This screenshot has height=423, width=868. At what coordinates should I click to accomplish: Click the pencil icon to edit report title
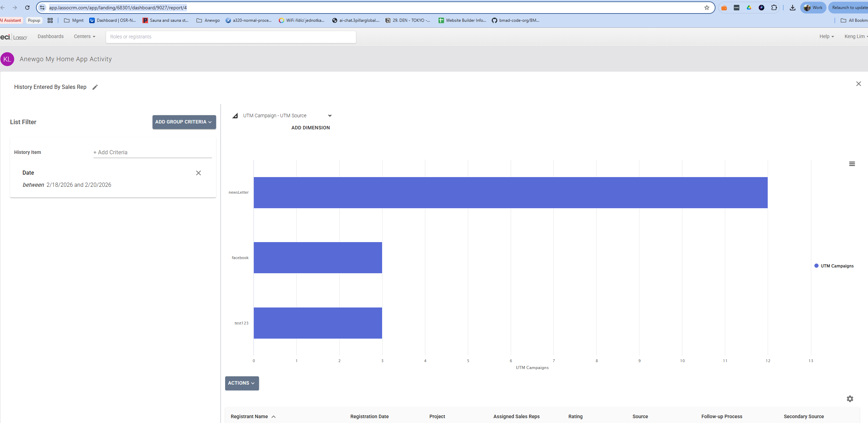(95, 87)
